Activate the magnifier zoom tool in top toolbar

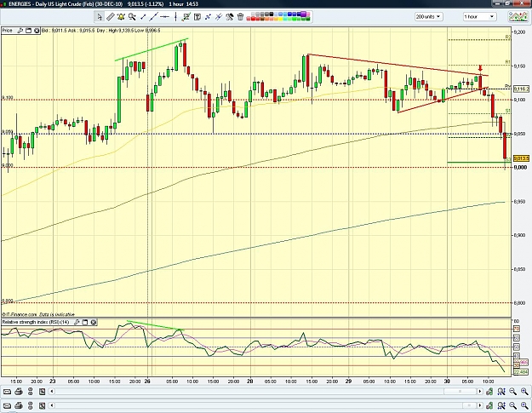[x=132, y=17]
